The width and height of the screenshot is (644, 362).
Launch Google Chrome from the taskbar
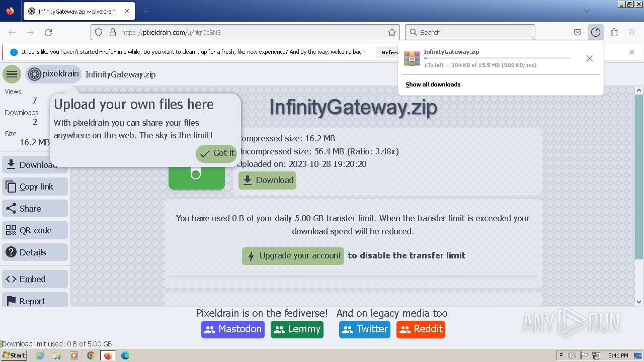pyautogui.click(x=91, y=355)
